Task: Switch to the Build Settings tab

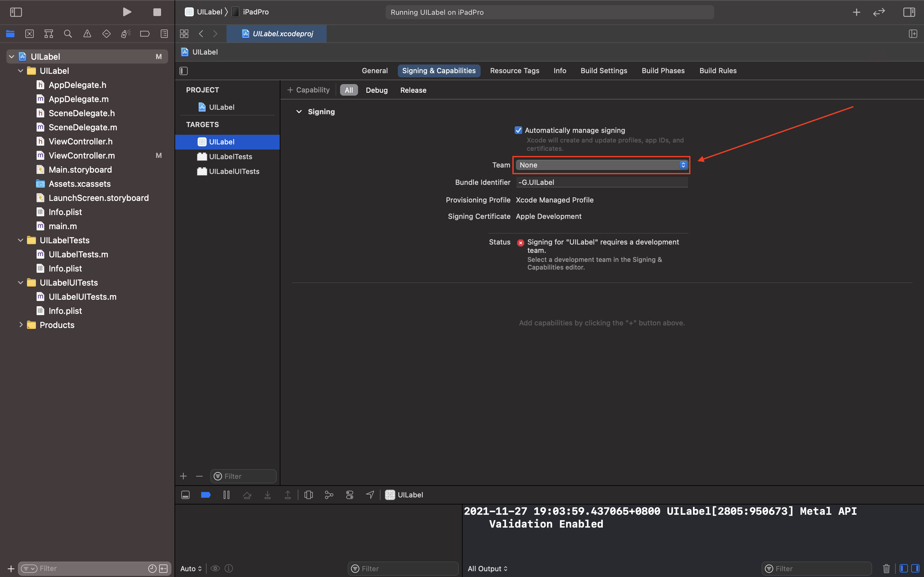Action: click(x=603, y=71)
